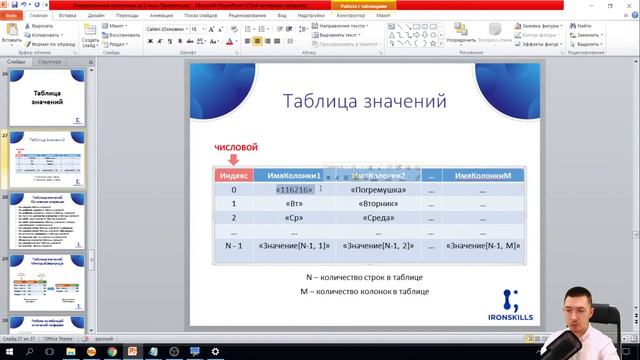Click the Paste (Вставить) clipboard icon

click(11, 30)
